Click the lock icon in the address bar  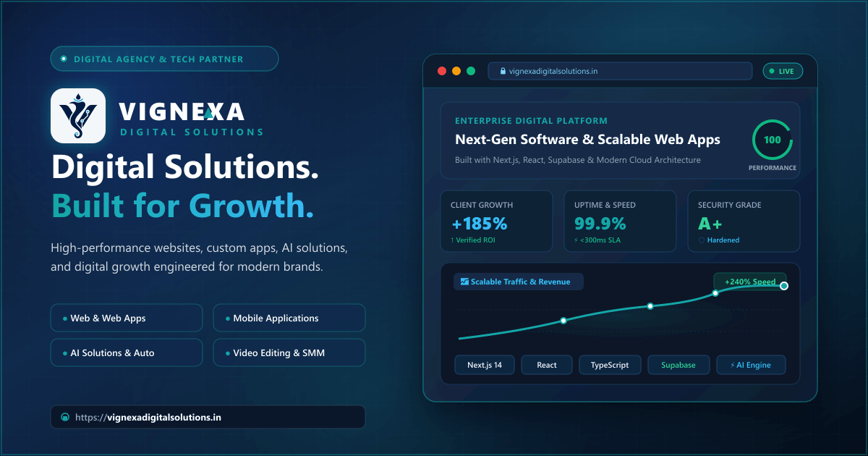(x=502, y=72)
